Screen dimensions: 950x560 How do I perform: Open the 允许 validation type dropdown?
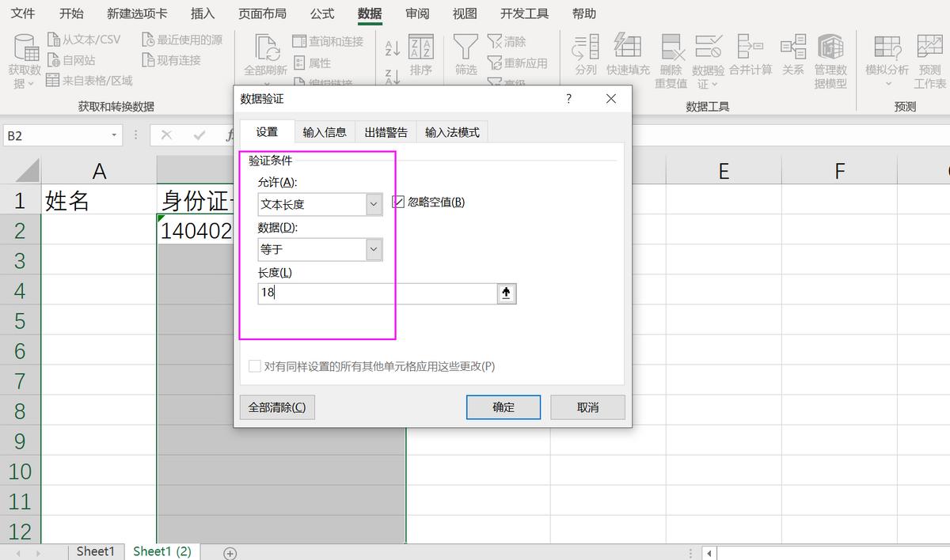374,204
